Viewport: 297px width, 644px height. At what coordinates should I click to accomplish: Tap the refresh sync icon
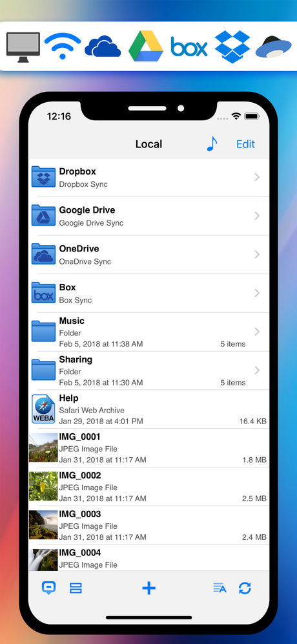(245, 588)
